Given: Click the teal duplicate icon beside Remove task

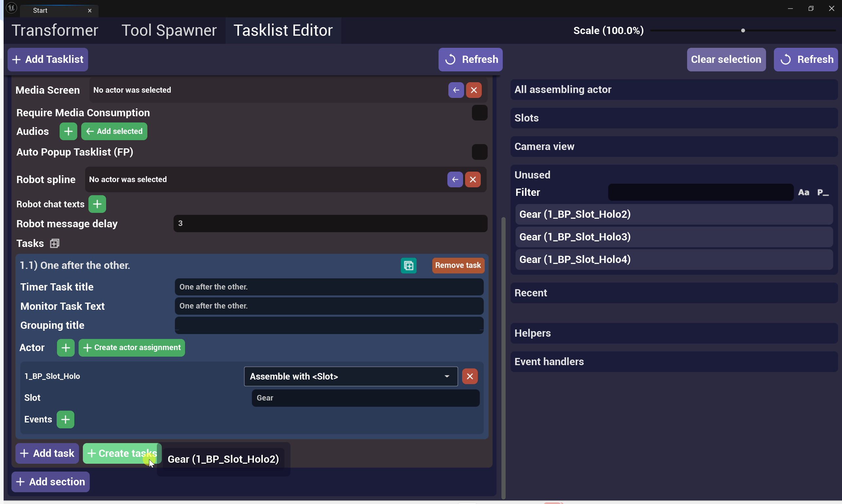Looking at the screenshot, I should (x=408, y=266).
